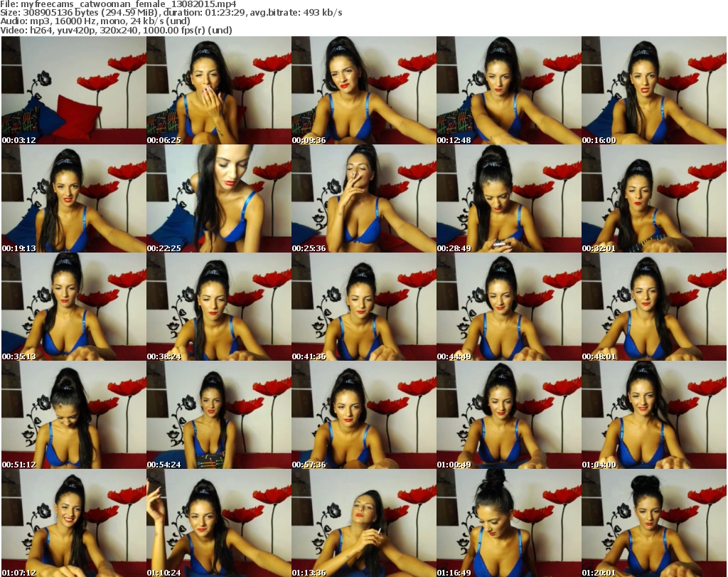728x577 pixels.
Task: Select the thumbnail timestamped 00:03:12
Action: pyautogui.click(x=74, y=90)
